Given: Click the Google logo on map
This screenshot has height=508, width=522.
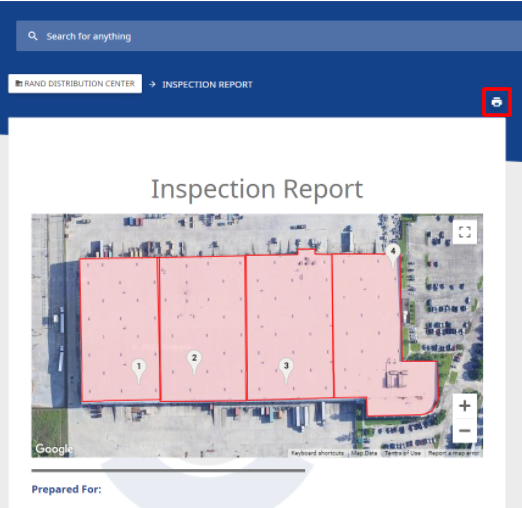Looking at the screenshot, I should [54, 449].
